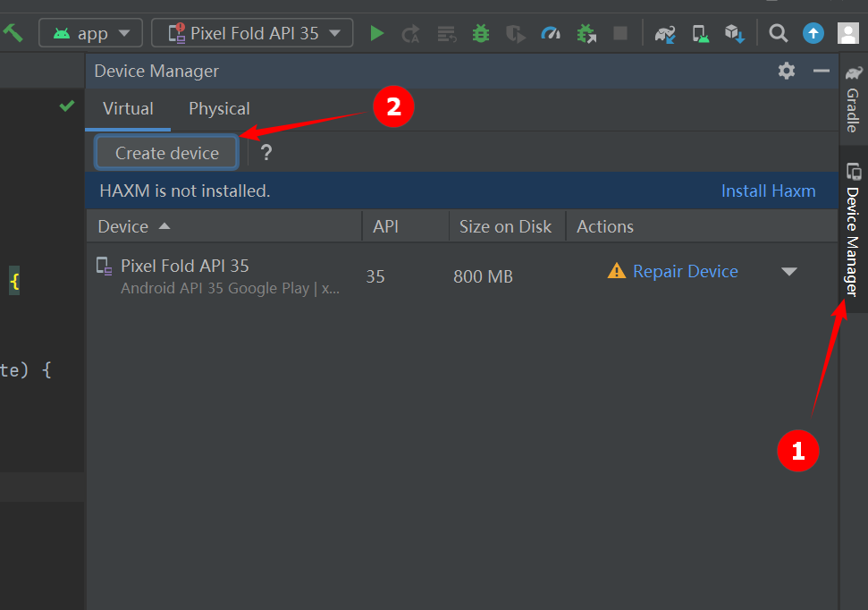868x610 pixels.
Task: Click the Actions column header
Action: coord(702,226)
